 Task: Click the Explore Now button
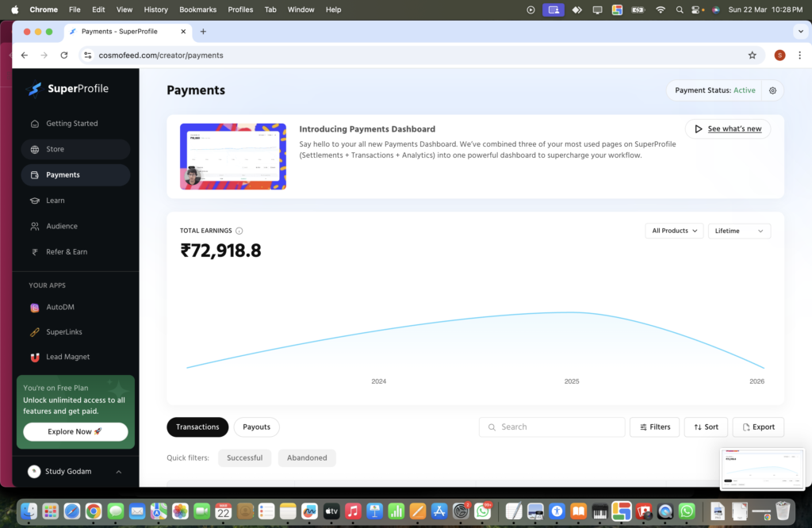coord(75,431)
